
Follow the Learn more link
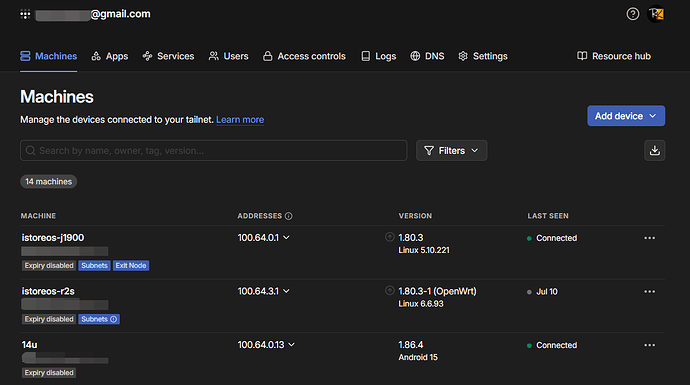tap(240, 120)
